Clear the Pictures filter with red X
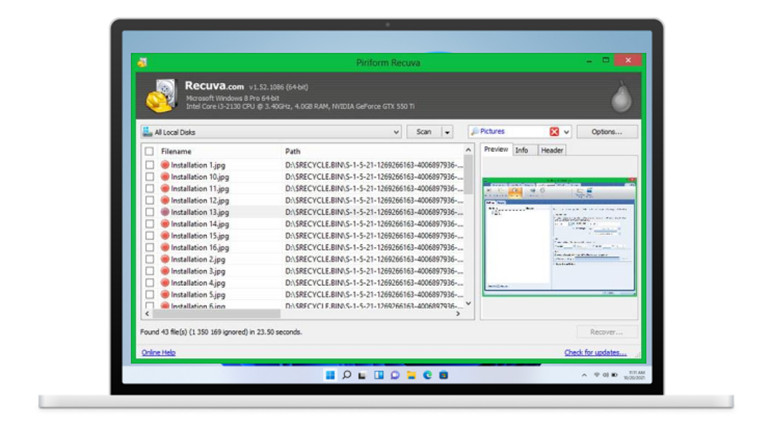770x428 pixels. point(554,132)
